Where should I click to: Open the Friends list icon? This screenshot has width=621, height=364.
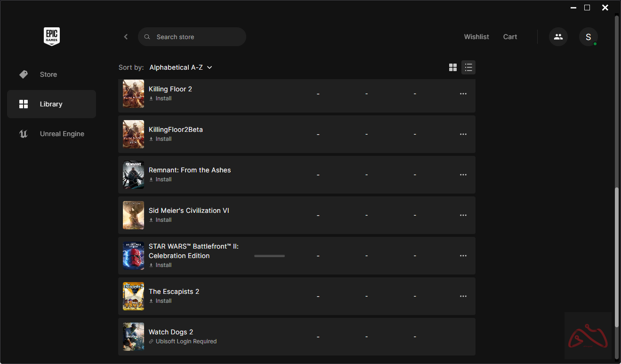point(558,37)
